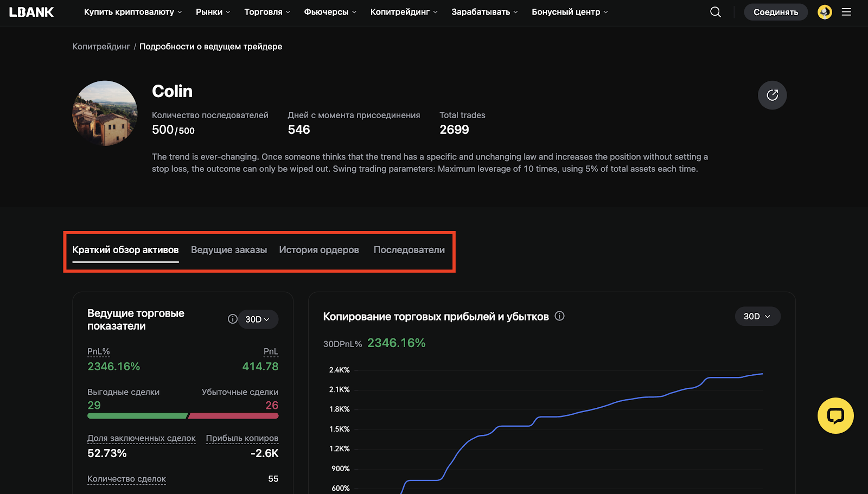Click the losing trades count 26
Image resolution: width=868 pixels, height=494 pixels.
coord(272,406)
